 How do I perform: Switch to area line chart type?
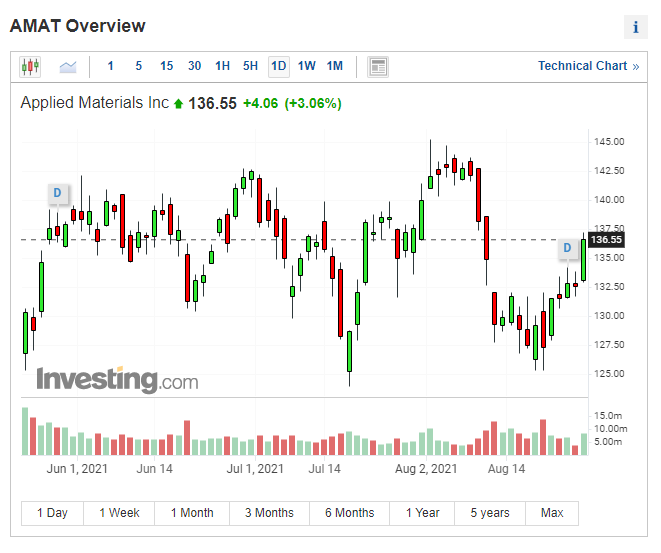(x=68, y=67)
